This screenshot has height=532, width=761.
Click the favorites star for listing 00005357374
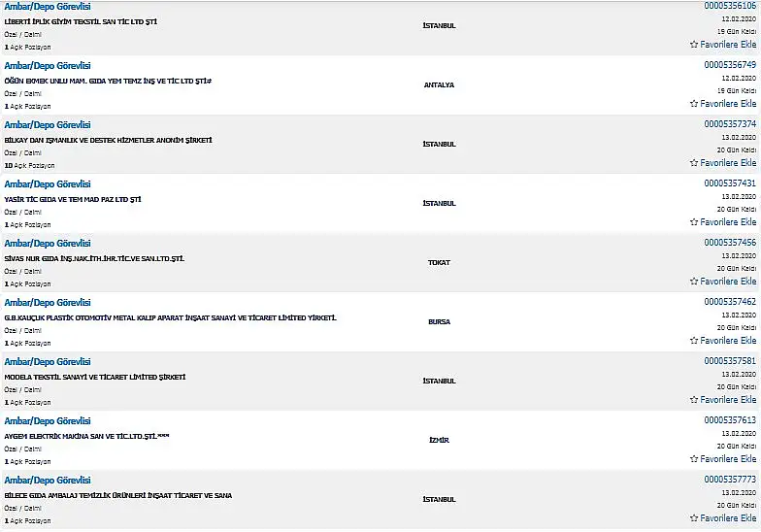pyautogui.click(x=694, y=163)
